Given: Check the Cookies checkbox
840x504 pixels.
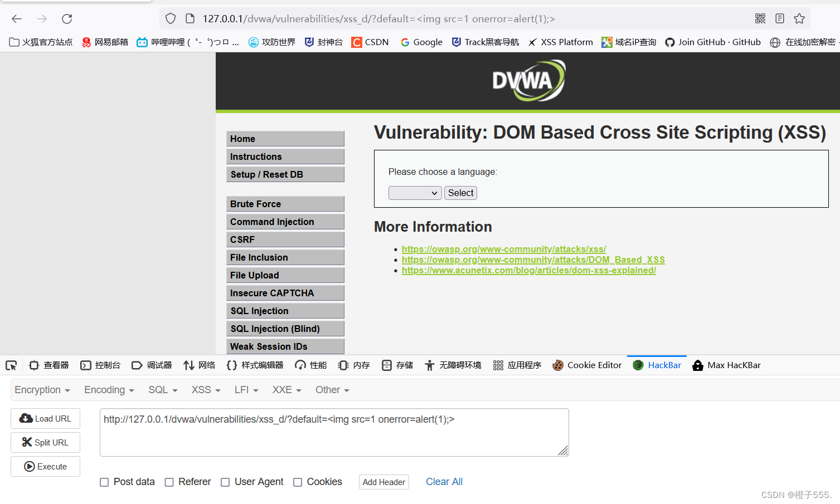Looking at the screenshot, I should point(298,482).
